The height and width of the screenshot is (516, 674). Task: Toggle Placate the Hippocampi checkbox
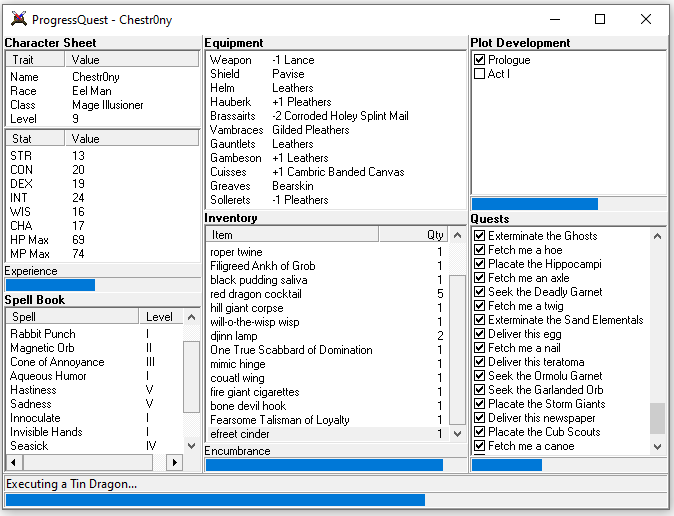479,264
